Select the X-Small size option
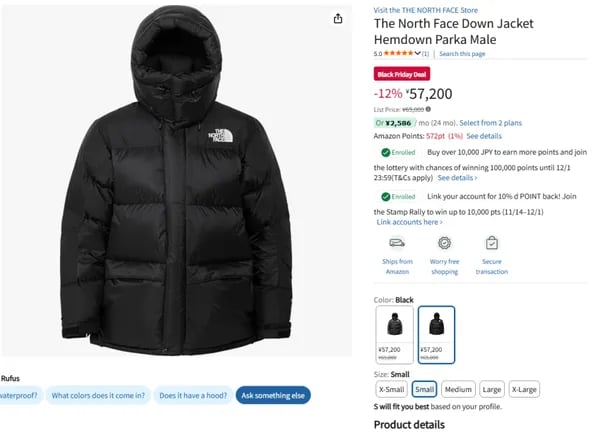The width and height of the screenshot is (600, 438). (x=391, y=389)
